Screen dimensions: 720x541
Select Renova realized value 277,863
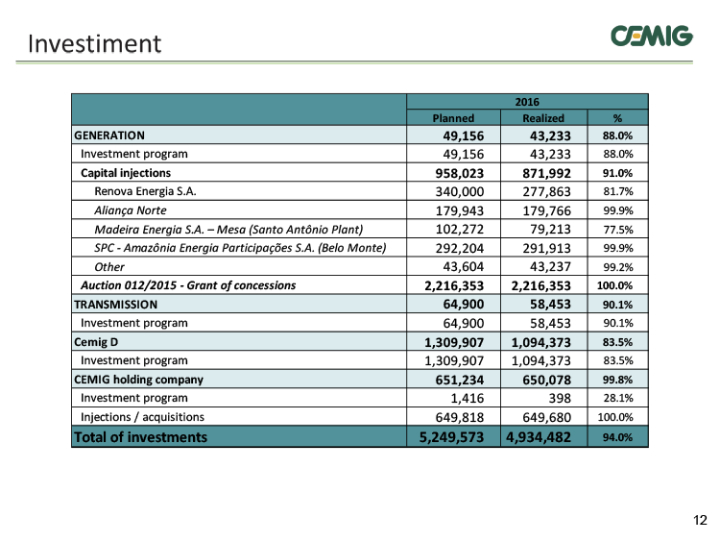coord(546,192)
